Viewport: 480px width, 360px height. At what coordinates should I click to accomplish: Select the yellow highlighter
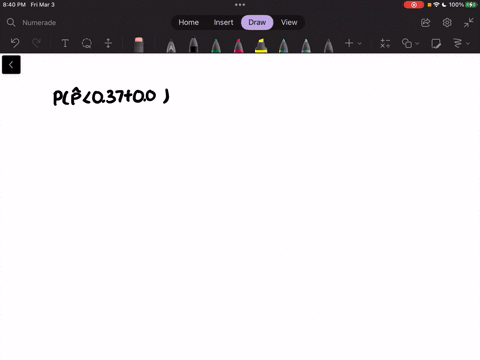tap(261, 45)
